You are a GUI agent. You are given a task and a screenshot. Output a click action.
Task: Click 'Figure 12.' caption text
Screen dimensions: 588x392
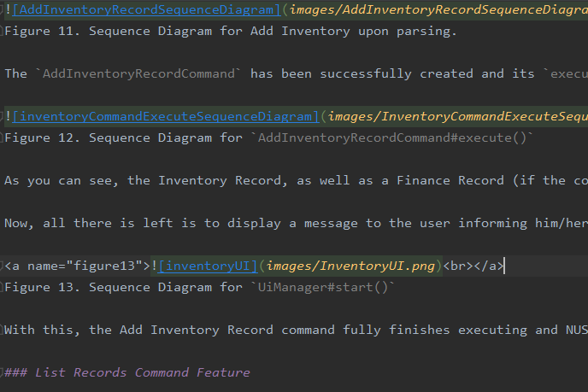[42, 137]
